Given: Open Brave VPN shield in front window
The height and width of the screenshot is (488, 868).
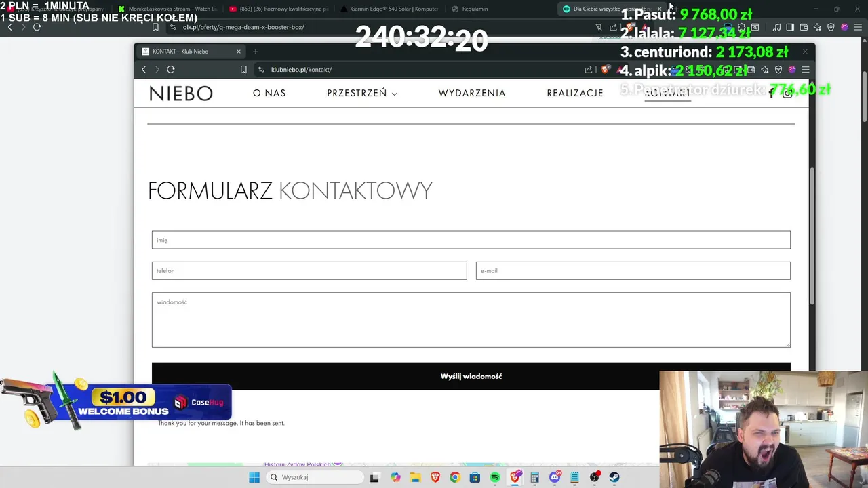Looking at the screenshot, I should pos(778,70).
